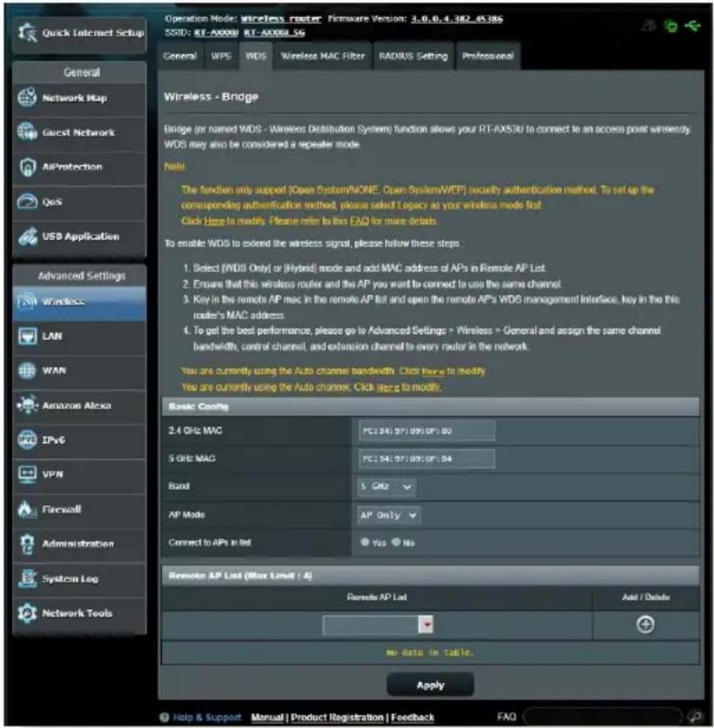Click Here link to modify authentication
The width and height of the screenshot is (714, 728).
click(x=215, y=221)
